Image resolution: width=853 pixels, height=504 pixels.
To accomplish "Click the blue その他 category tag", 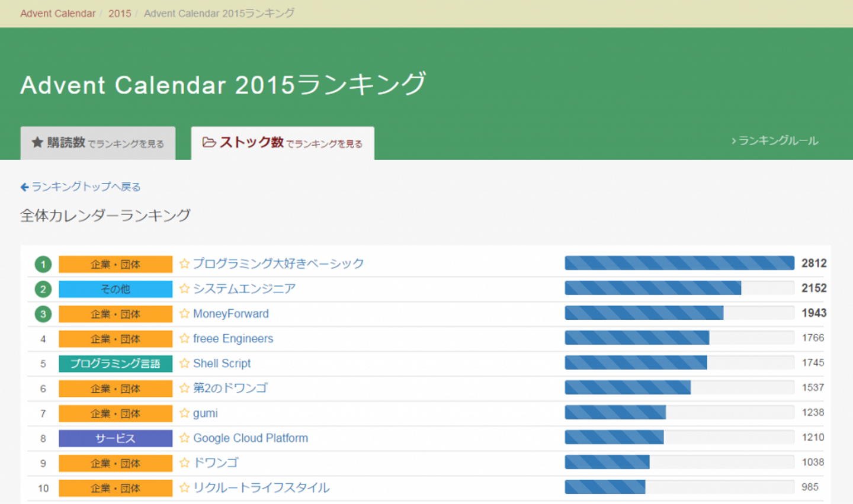I will click(x=116, y=289).
